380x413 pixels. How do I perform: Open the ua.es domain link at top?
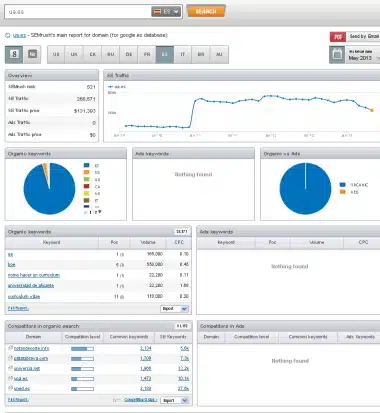click(x=19, y=35)
